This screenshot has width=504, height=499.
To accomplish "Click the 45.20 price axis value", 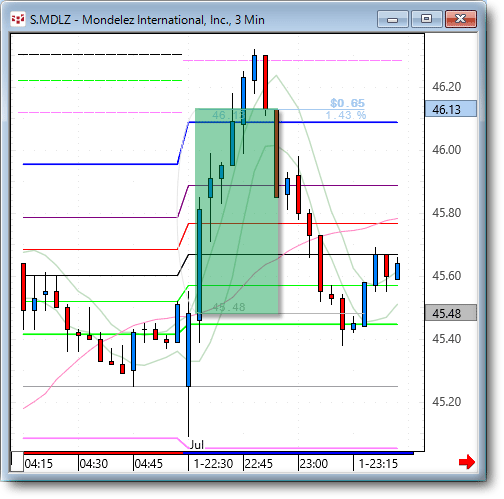I will pyautogui.click(x=446, y=402).
